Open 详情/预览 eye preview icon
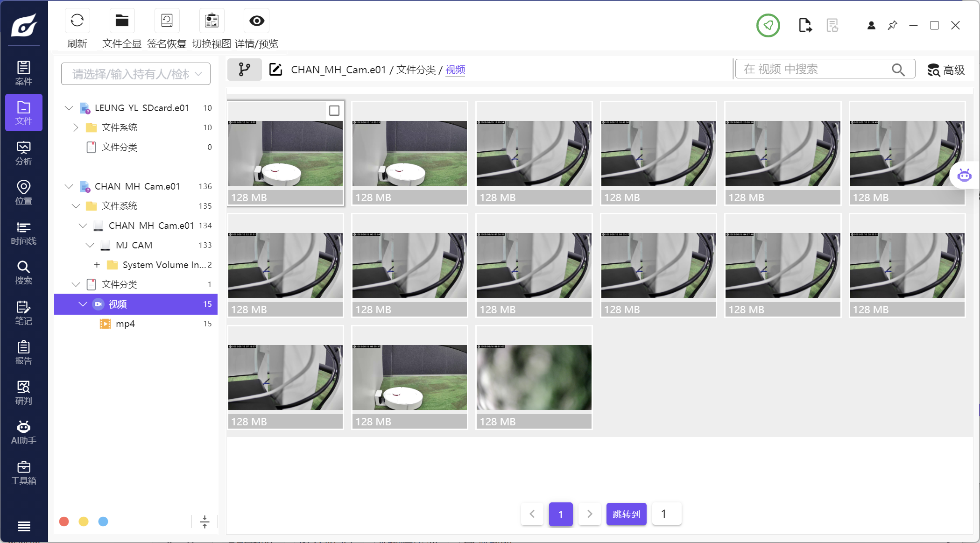 click(256, 21)
